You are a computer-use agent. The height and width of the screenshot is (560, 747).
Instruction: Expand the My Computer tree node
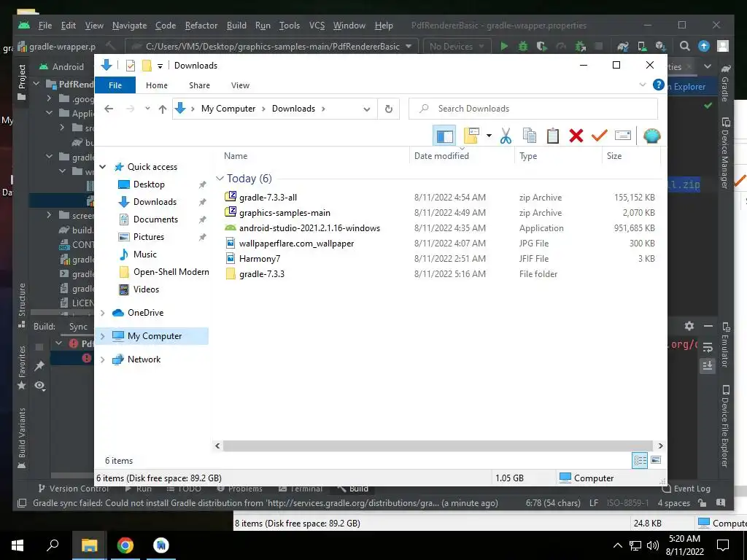point(102,336)
